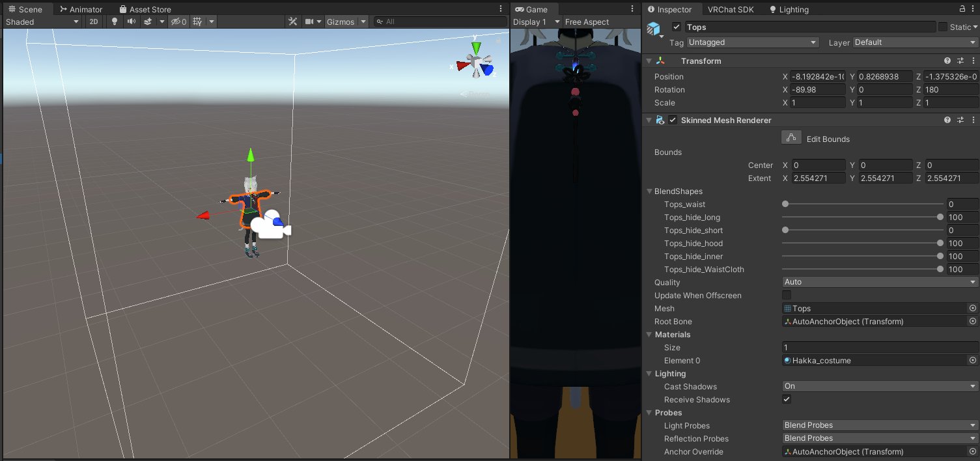Select the camera settings icon in Scene toolbar
This screenshot has height=461, width=980.
click(x=309, y=21)
